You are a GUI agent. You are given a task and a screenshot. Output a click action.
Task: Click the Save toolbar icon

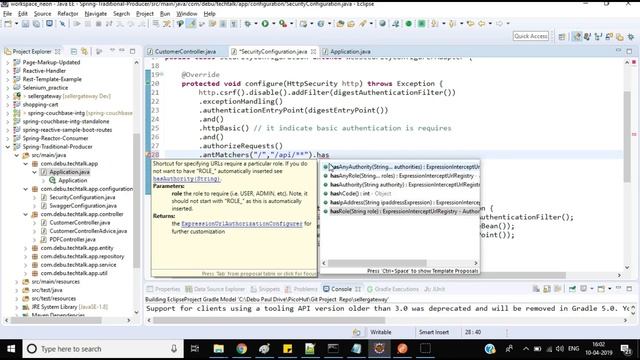coord(25,24)
